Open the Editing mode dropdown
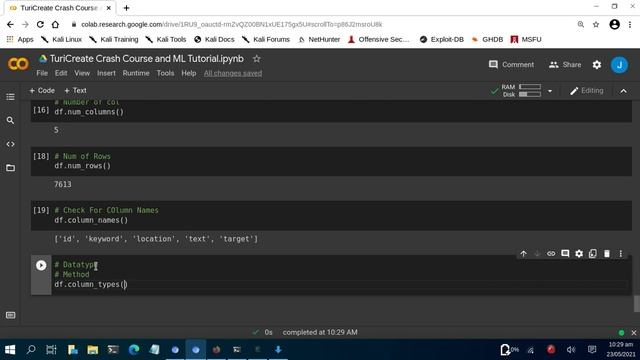Screen dimensions: 640x360 click(x=587, y=91)
